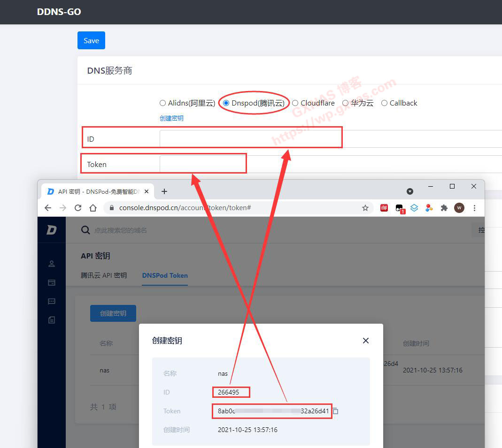Click the API 密钥 page heading
This screenshot has width=502, height=448.
pyautogui.click(x=95, y=256)
